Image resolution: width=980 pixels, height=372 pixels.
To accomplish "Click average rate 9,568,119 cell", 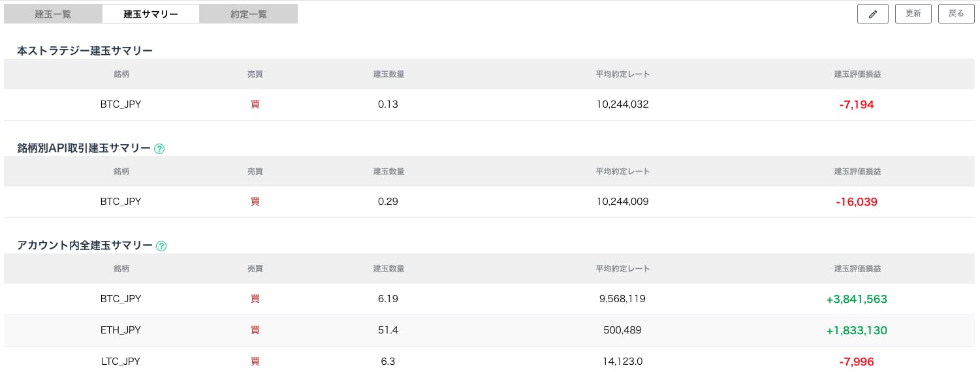I will pyautogui.click(x=622, y=299).
